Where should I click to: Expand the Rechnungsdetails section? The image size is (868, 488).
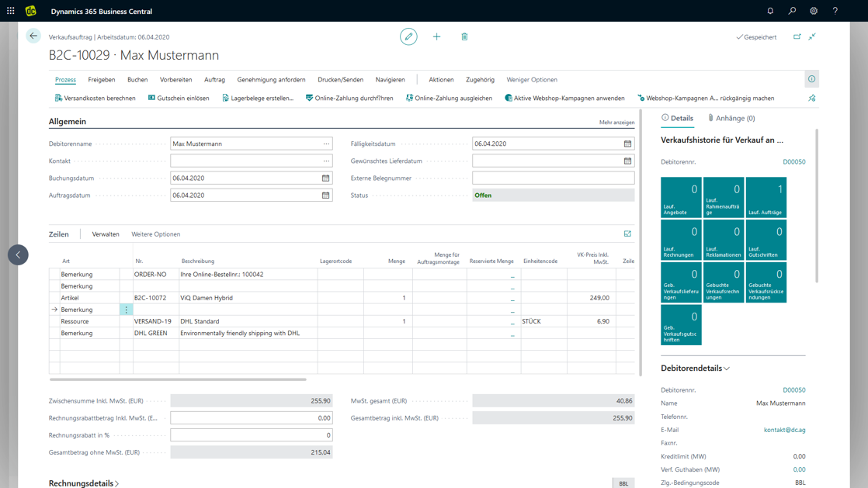click(84, 483)
